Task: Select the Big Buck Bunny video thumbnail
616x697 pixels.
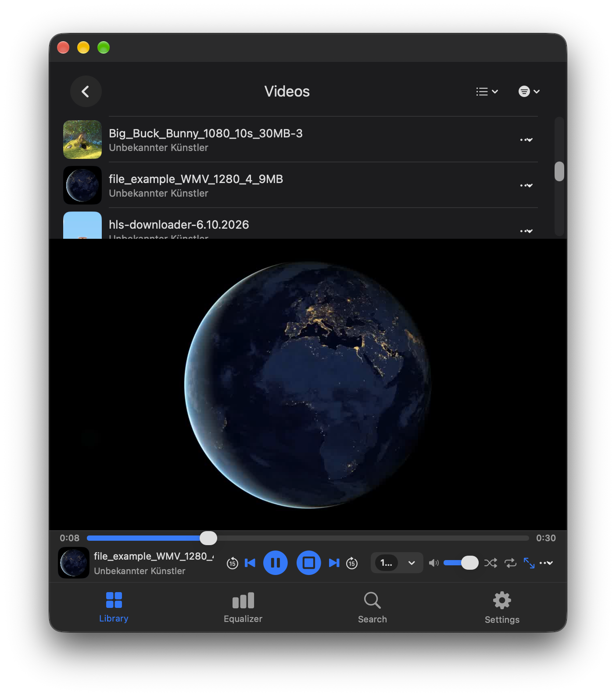Action: [82, 140]
